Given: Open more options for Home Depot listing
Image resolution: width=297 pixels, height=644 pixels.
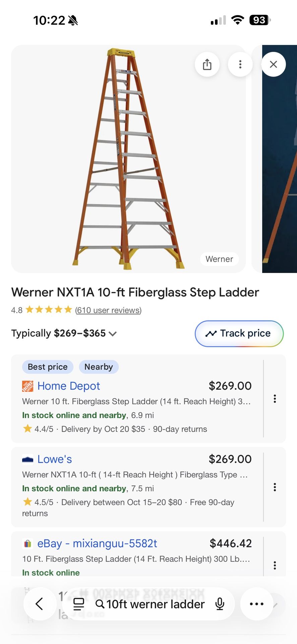Looking at the screenshot, I should 275,399.
